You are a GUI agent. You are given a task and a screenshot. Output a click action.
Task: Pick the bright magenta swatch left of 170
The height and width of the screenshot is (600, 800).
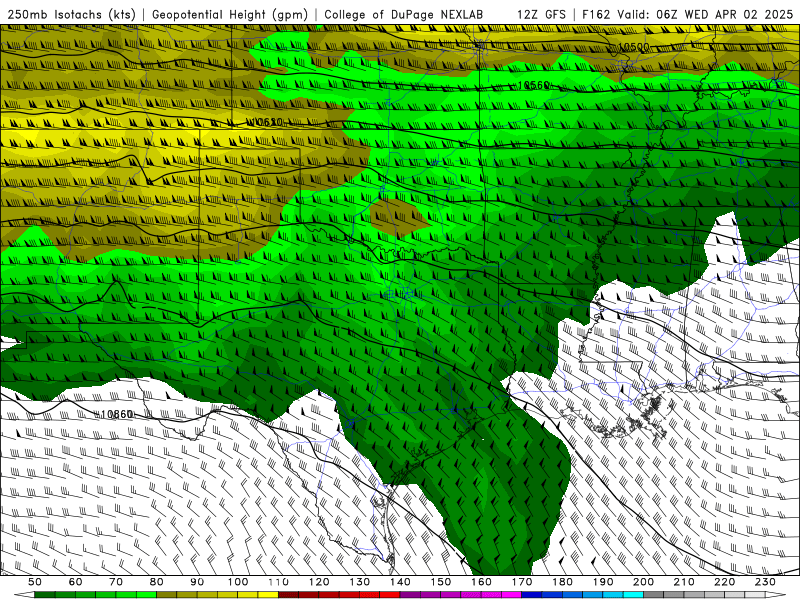click(512, 595)
